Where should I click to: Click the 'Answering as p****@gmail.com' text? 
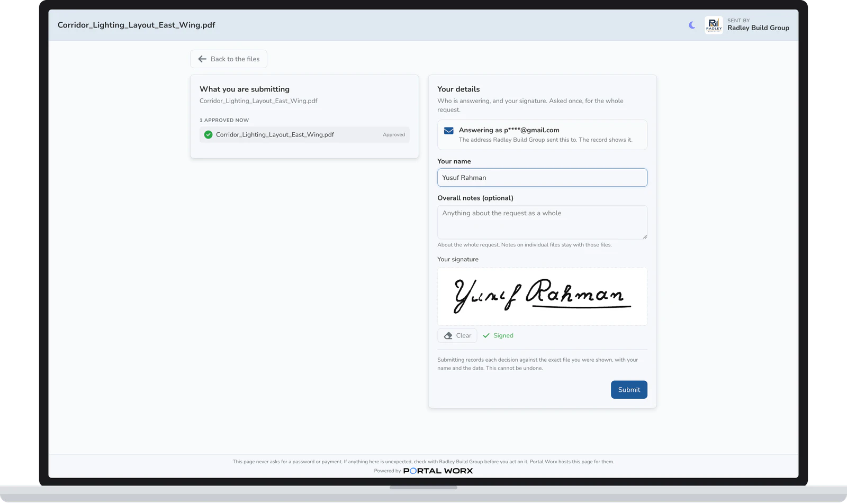[x=509, y=130]
